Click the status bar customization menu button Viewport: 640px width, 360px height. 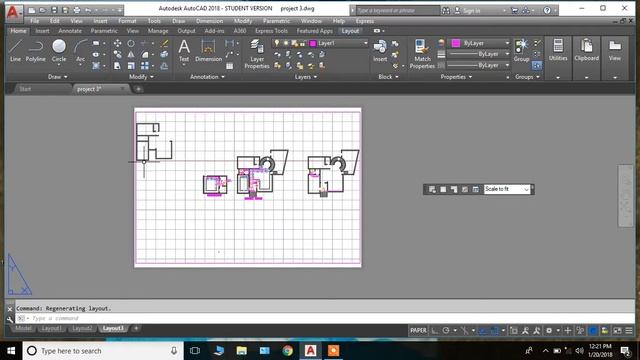point(629,331)
